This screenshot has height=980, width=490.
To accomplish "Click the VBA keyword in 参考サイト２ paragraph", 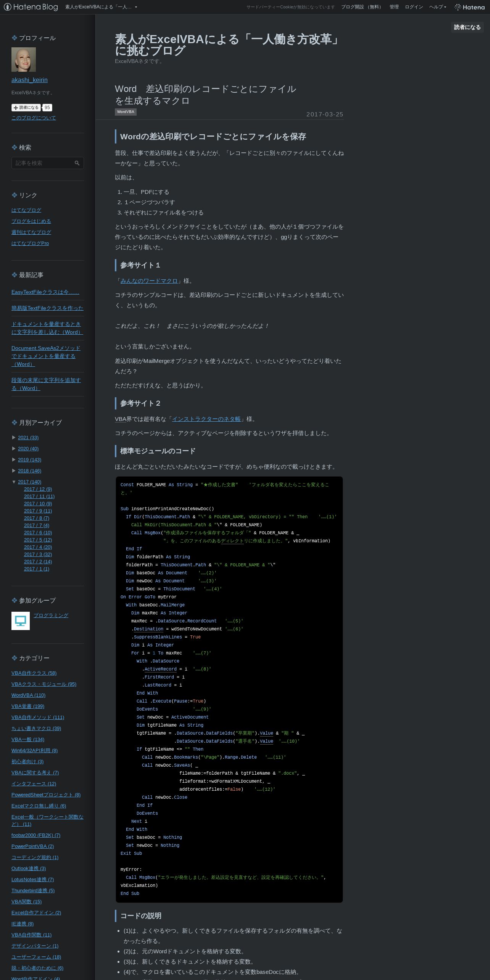I will [x=121, y=419].
